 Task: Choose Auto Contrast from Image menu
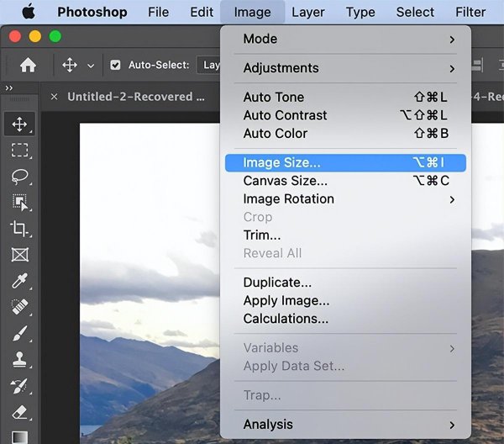click(x=345, y=115)
